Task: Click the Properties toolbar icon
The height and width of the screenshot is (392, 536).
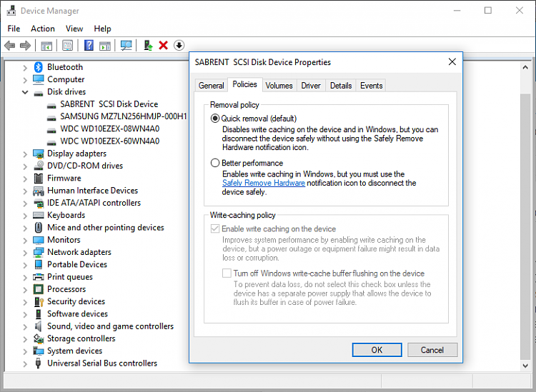Action: 67,46
